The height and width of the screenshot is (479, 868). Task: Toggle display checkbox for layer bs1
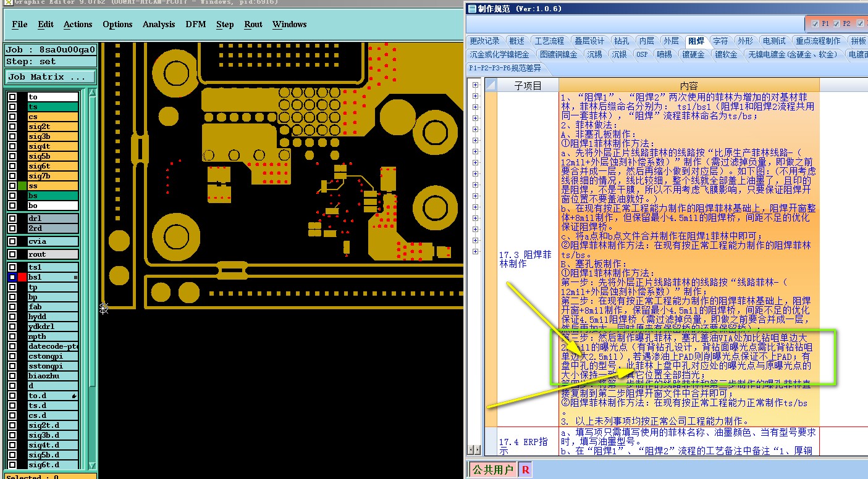12,277
